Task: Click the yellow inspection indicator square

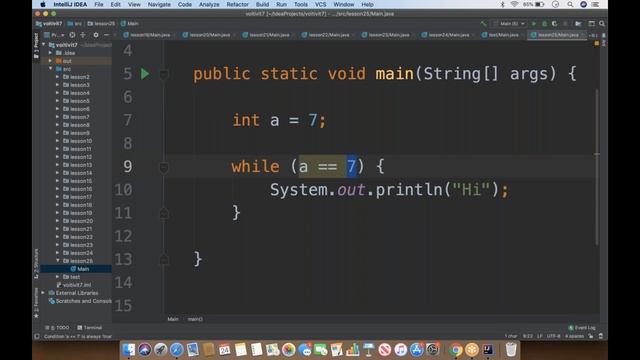Action: click(x=597, y=43)
